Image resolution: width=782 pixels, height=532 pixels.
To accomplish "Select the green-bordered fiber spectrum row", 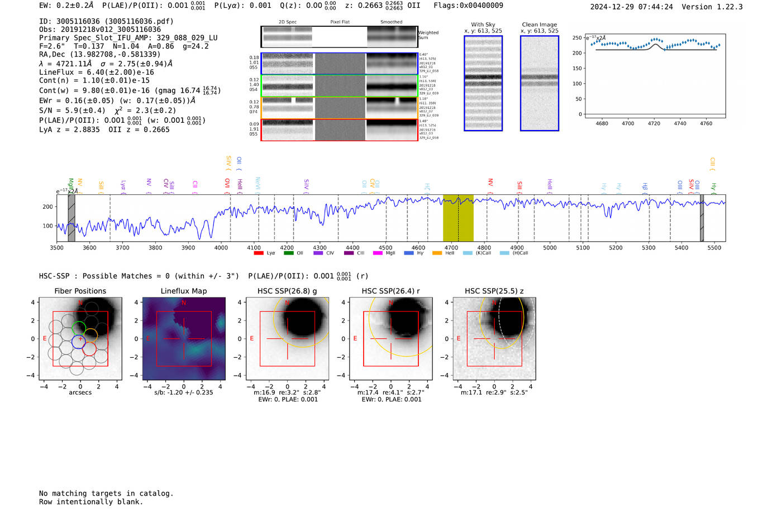I will [340, 86].
